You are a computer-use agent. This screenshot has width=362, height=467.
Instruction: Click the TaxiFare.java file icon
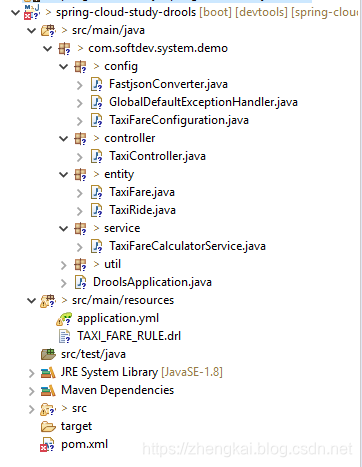97,192
